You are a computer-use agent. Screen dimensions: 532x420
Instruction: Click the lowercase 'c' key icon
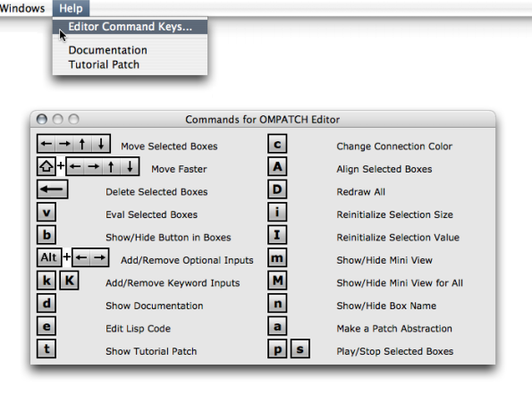(x=277, y=144)
